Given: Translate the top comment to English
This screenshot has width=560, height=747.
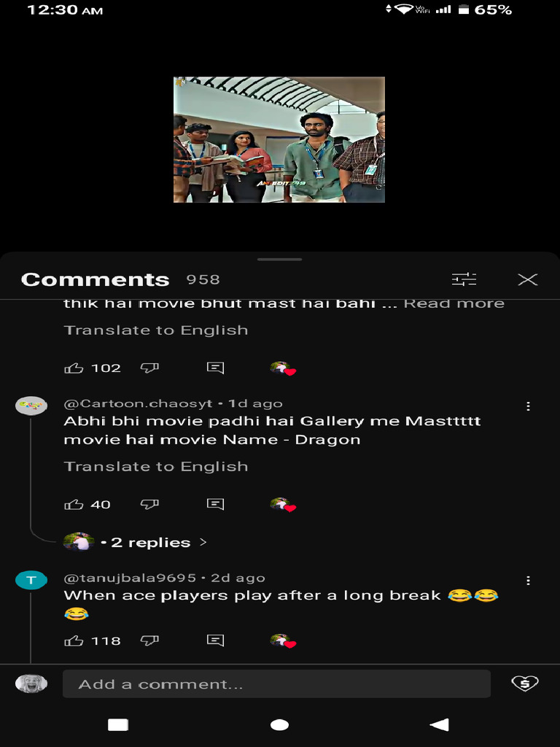Looking at the screenshot, I should click(156, 330).
